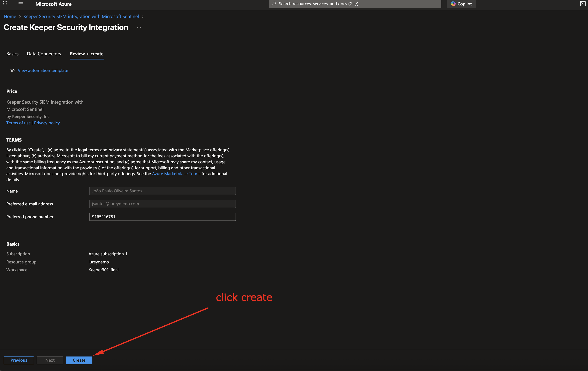This screenshot has width=588, height=371.
Task: Open the View automation template link
Action: [x=43, y=70]
